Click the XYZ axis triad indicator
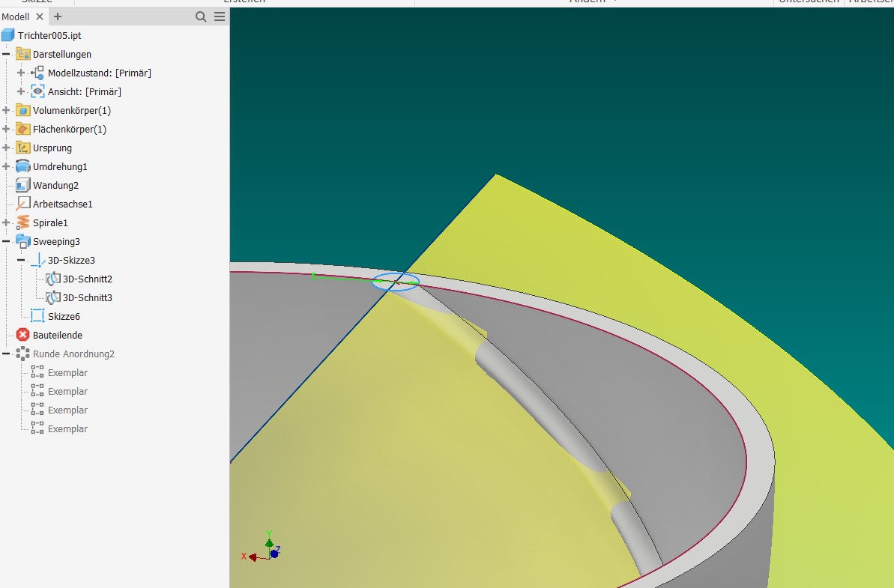 pyautogui.click(x=261, y=547)
